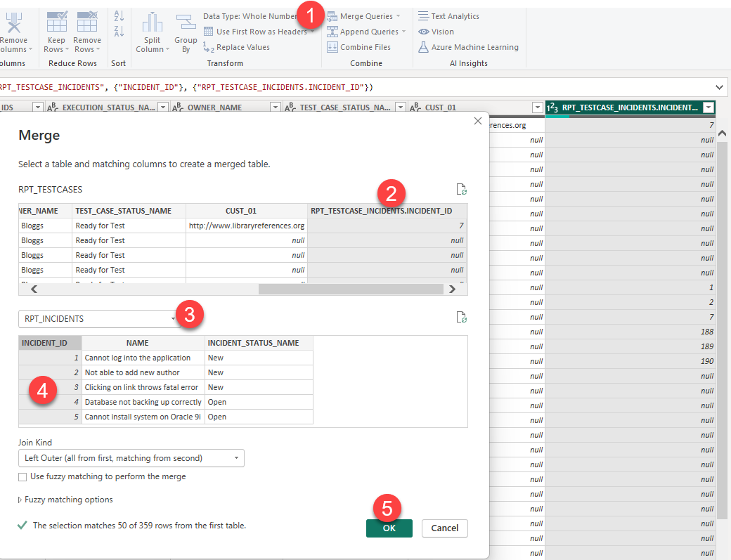Click the ABC type icon of TEST_CASE_STATUS_NA column
The width and height of the screenshot is (731, 560).
pos(290,108)
